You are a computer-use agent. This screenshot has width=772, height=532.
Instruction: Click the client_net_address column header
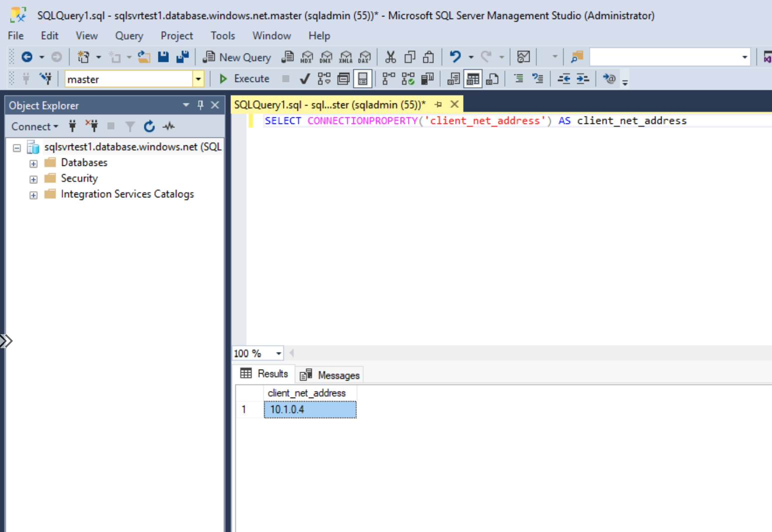[x=310, y=393]
